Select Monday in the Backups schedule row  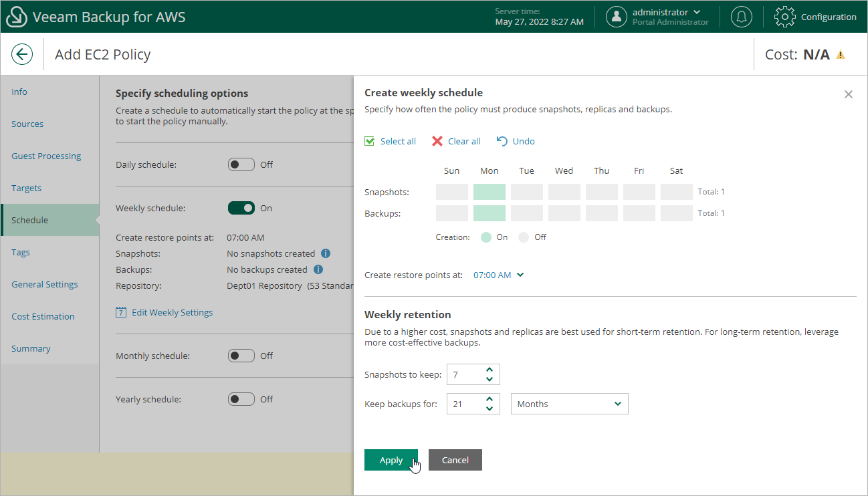pos(489,213)
